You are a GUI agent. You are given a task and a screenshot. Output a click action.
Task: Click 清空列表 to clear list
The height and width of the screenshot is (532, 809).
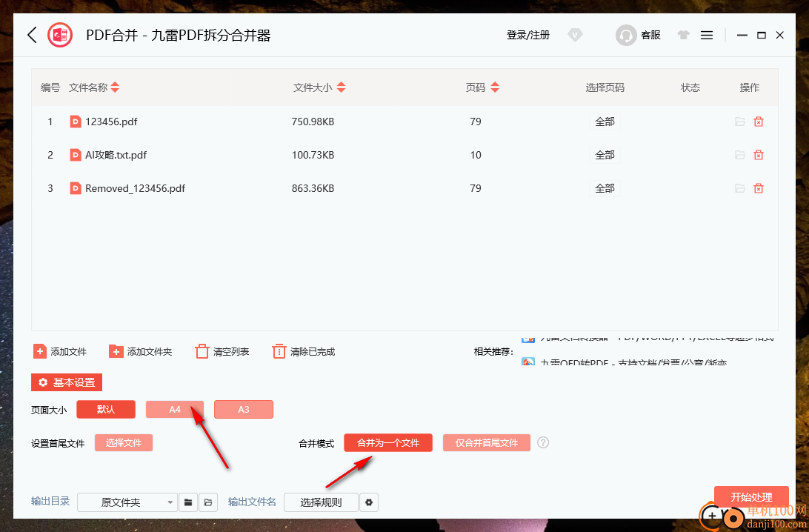pos(222,351)
